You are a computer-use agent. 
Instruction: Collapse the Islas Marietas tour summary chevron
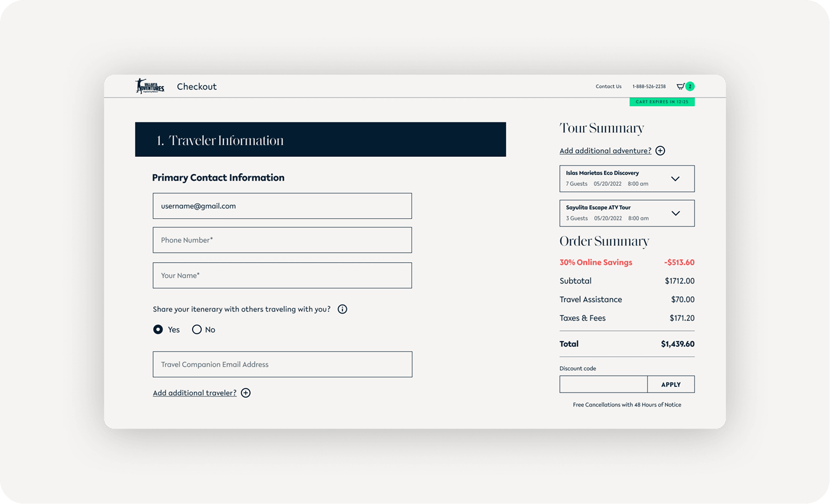pyautogui.click(x=675, y=179)
